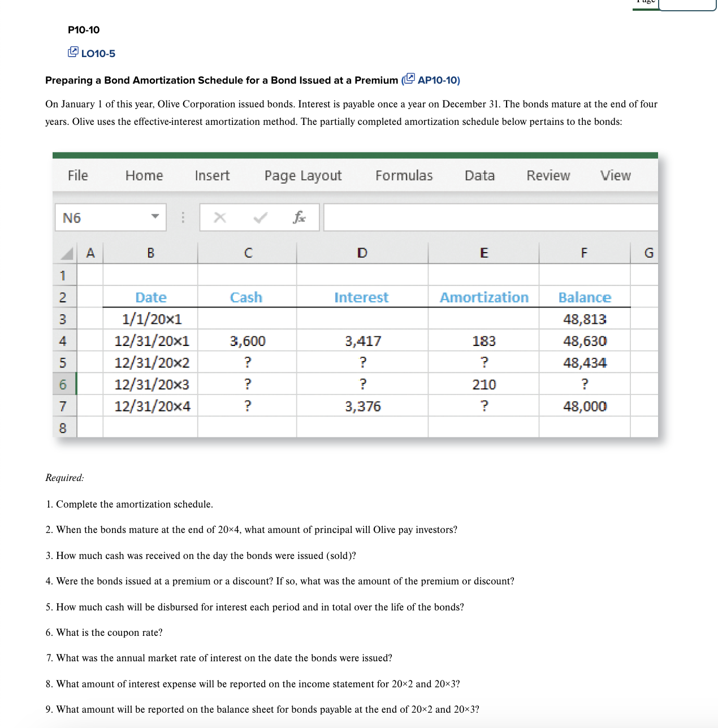
Task: Click the 'Date' header cell
Action: (150, 297)
